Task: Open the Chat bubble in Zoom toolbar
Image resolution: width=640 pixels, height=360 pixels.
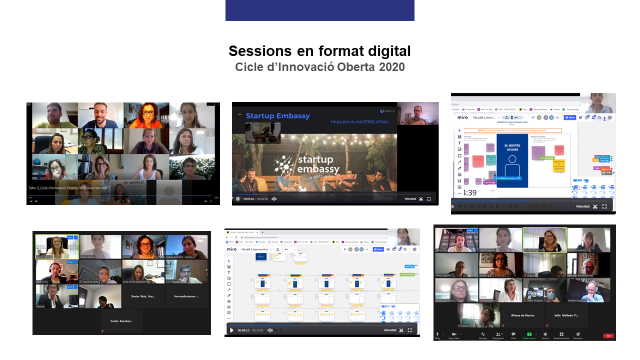Action: 513,334
